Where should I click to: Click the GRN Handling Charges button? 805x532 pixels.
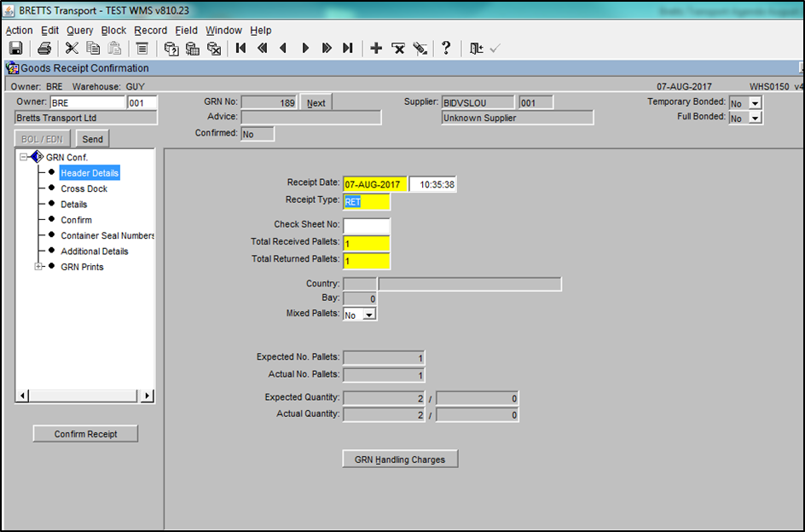tap(400, 459)
